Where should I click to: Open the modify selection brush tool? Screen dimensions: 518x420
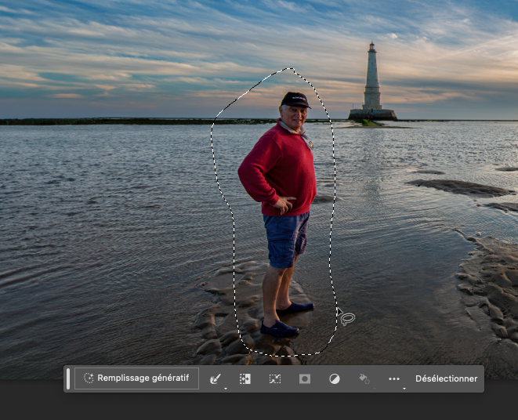point(215,378)
